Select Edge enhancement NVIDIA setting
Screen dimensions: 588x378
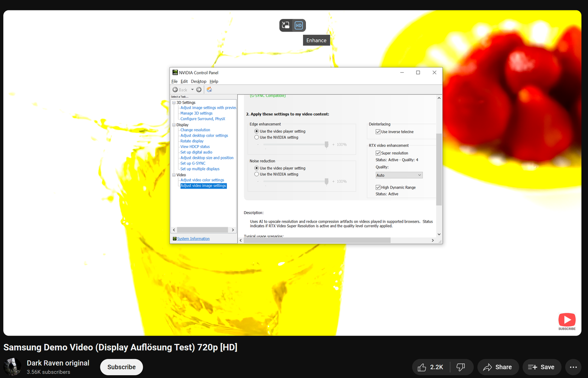(257, 137)
